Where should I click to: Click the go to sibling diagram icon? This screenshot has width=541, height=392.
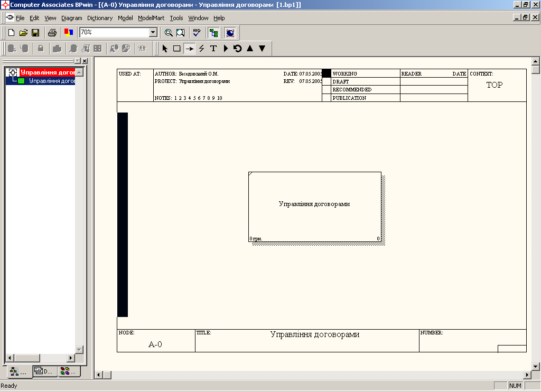[x=237, y=49]
